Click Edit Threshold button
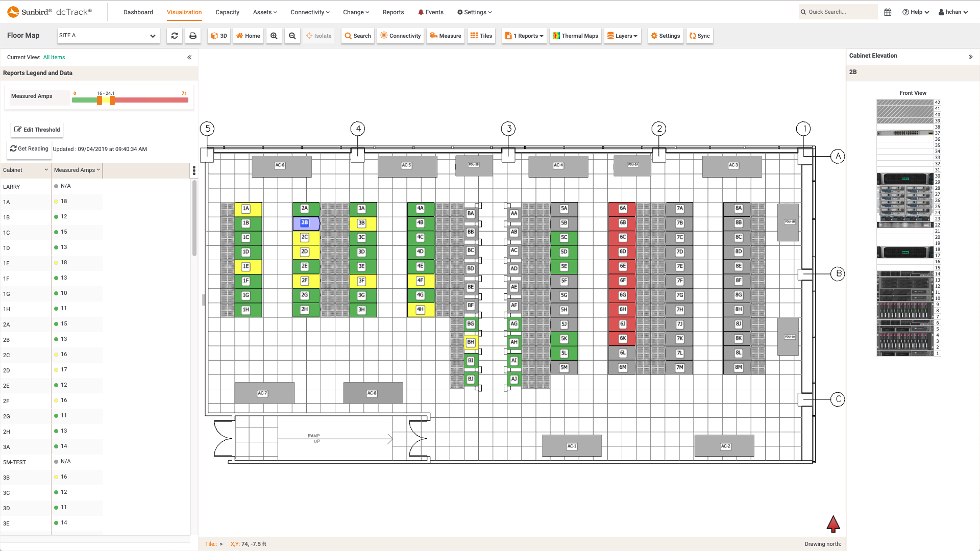 (x=37, y=129)
